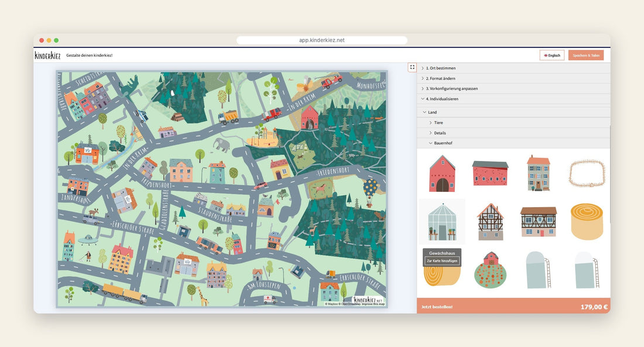Viewport: 644px width, 347px height.
Task: Click Speichern & Teilen button
Action: pyautogui.click(x=586, y=56)
